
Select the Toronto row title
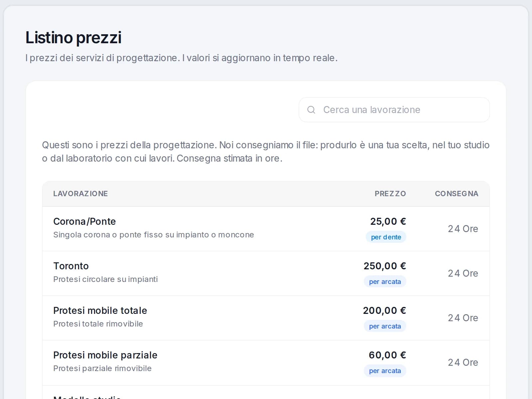[x=71, y=266]
